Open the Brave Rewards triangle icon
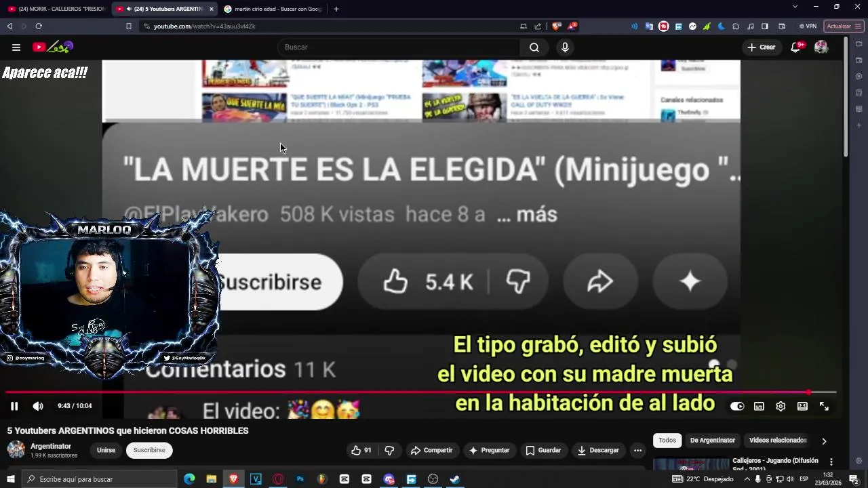Screen dimensions: 868x488 (x=572, y=26)
